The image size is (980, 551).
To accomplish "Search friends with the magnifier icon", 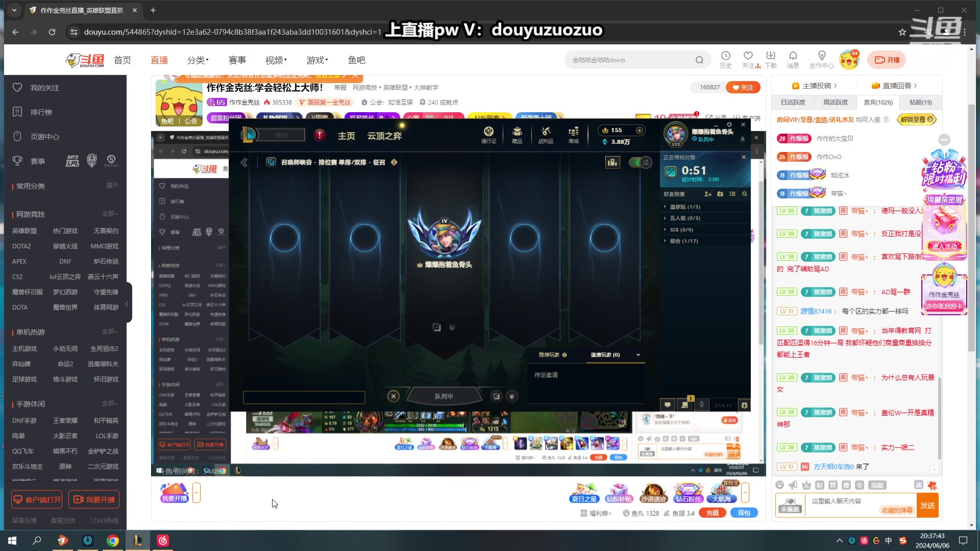I will (745, 194).
